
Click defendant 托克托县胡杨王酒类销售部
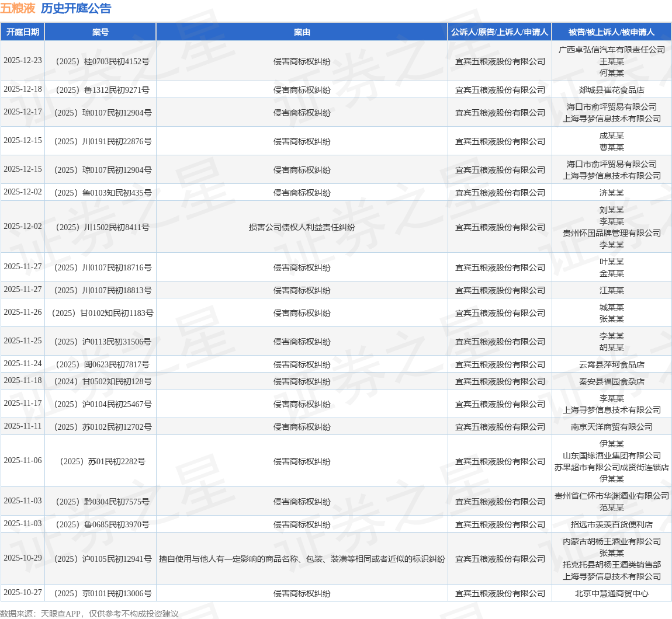(612, 565)
